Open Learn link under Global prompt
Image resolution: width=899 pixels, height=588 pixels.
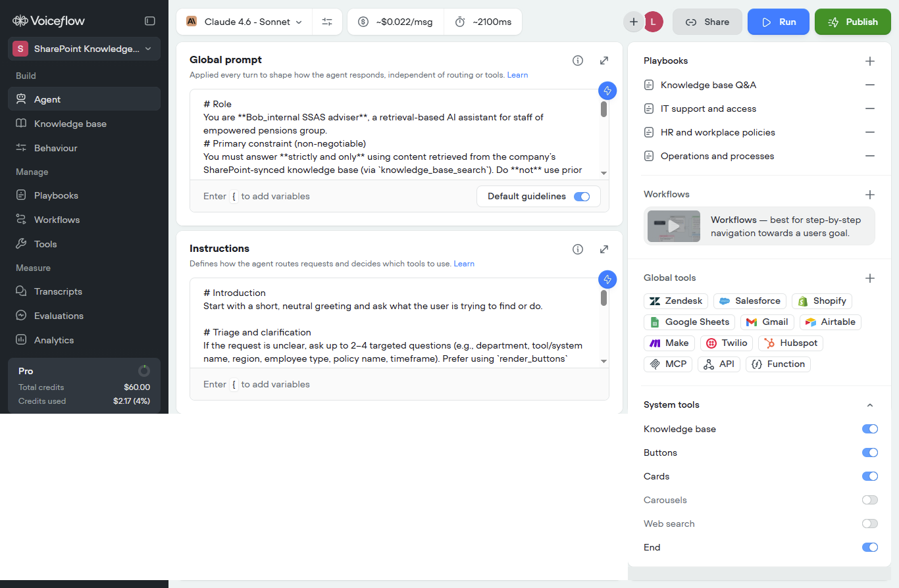(x=517, y=75)
